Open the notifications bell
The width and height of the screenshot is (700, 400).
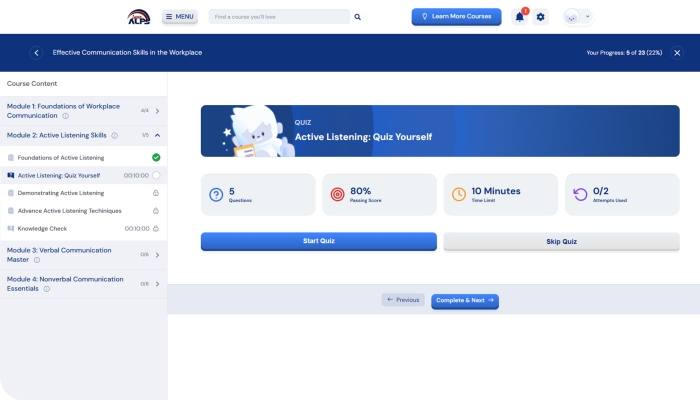[x=519, y=17]
